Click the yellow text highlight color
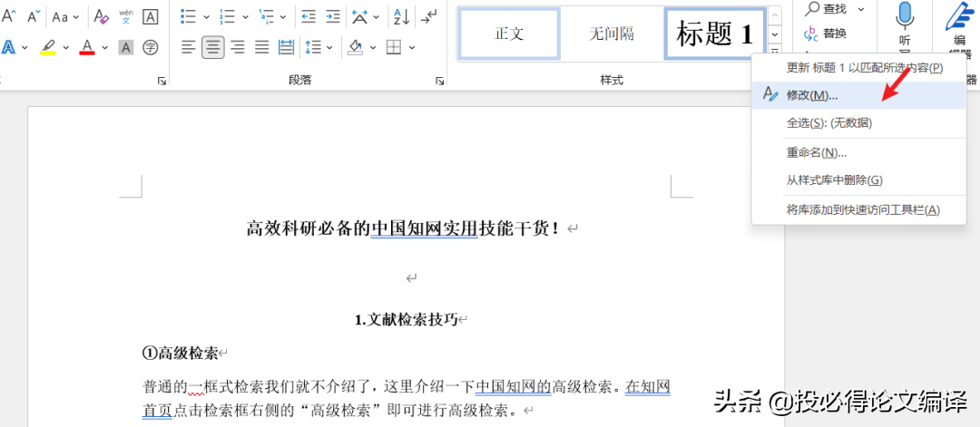980x427 pixels. tap(48, 47)
